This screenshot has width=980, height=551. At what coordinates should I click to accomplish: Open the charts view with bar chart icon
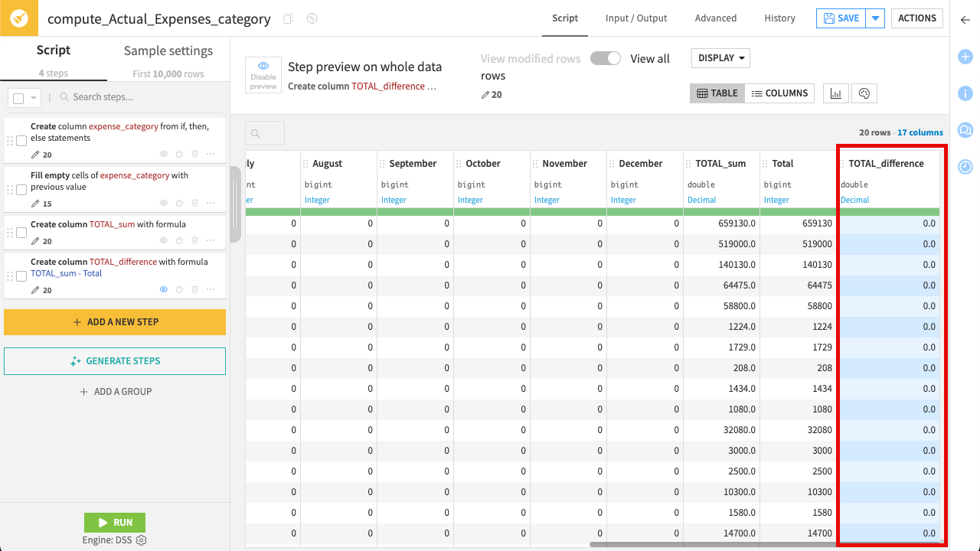(x=835, y=93)
